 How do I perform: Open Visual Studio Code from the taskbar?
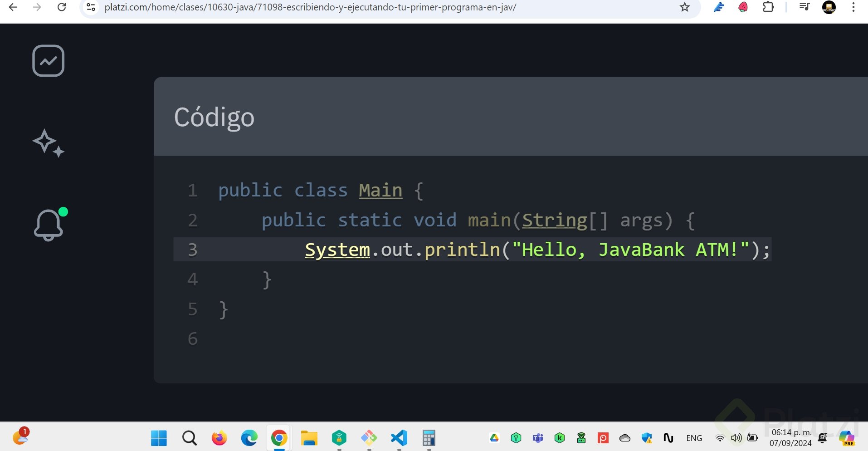click(399, 438)
